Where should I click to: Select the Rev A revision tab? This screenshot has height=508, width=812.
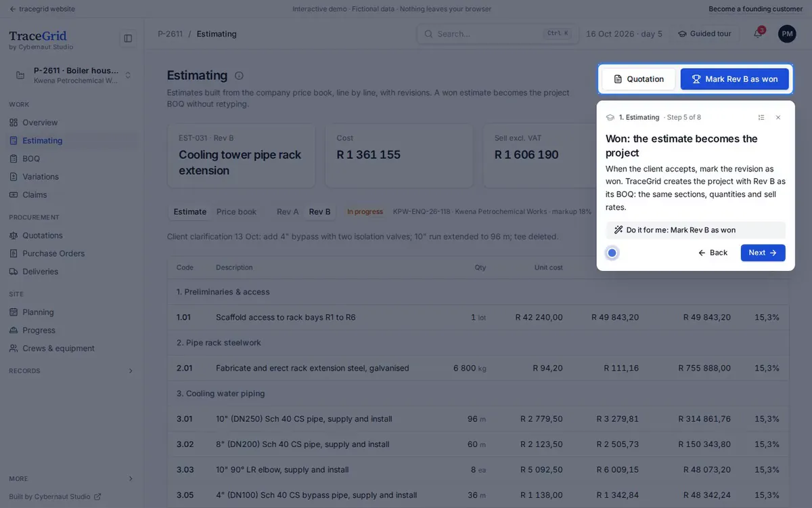tap(288, 212)
